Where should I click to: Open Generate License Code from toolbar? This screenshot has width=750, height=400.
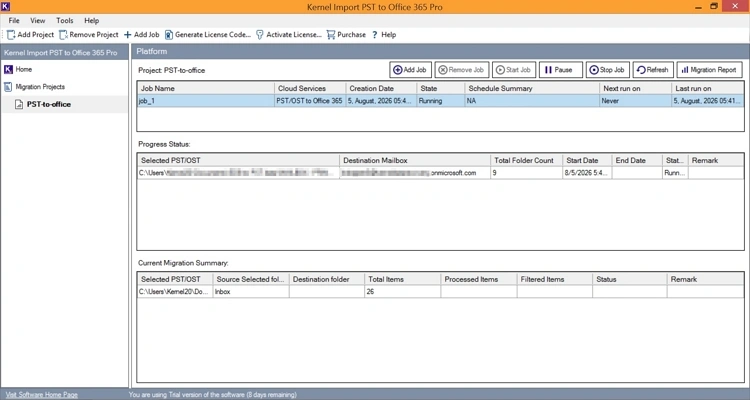tap(208, 35)
